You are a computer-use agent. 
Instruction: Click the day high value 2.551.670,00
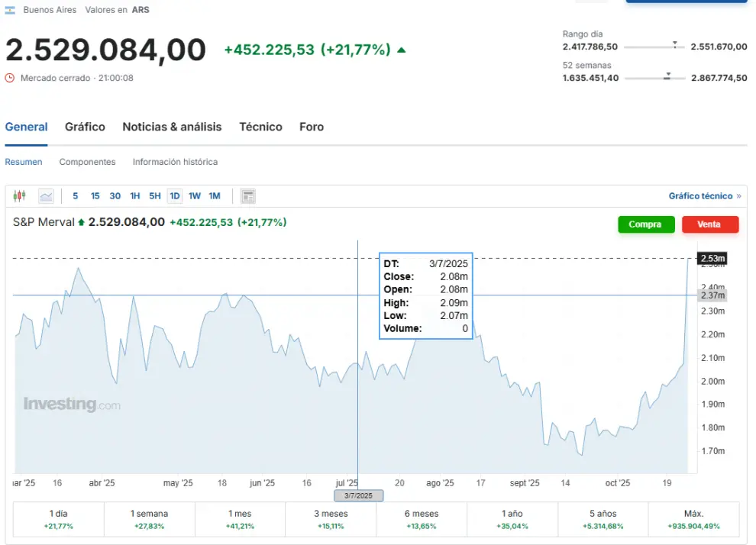(x=719, y=47)
